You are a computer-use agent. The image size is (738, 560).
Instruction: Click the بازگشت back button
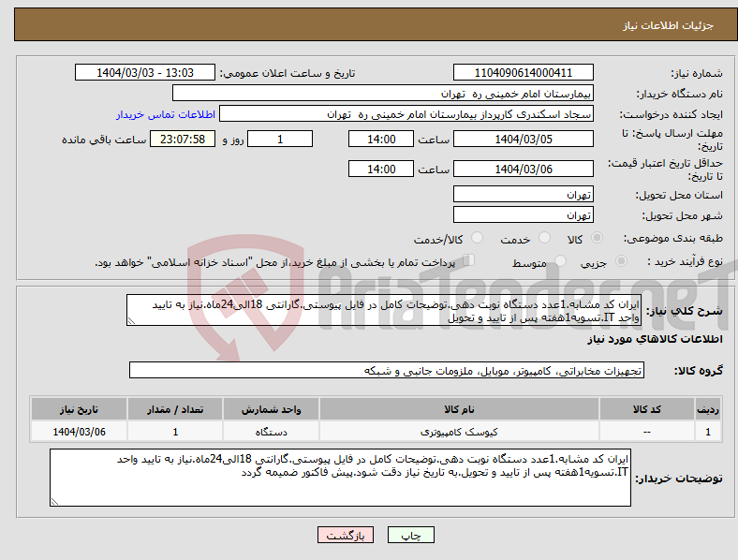(x=346, y=535)
